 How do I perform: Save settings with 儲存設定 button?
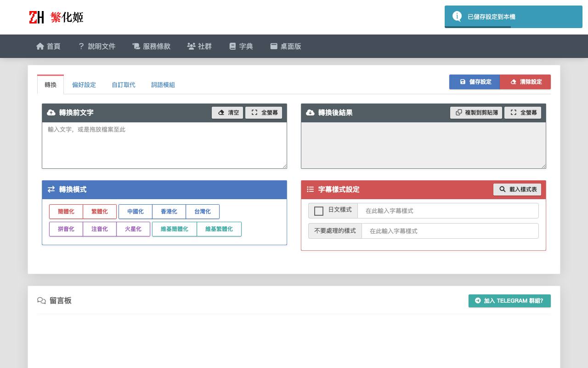[x=475, y=82]
